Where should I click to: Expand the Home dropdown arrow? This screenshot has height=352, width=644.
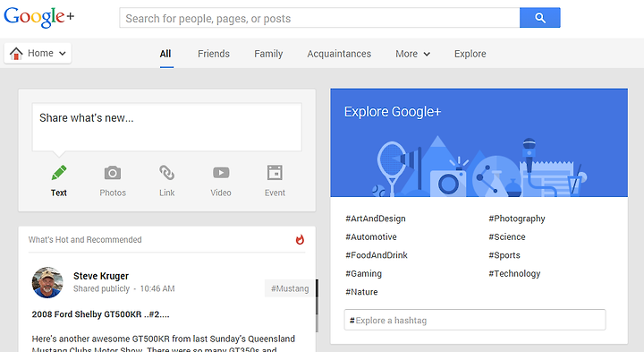pyautogui.click(x=63, y=54)
